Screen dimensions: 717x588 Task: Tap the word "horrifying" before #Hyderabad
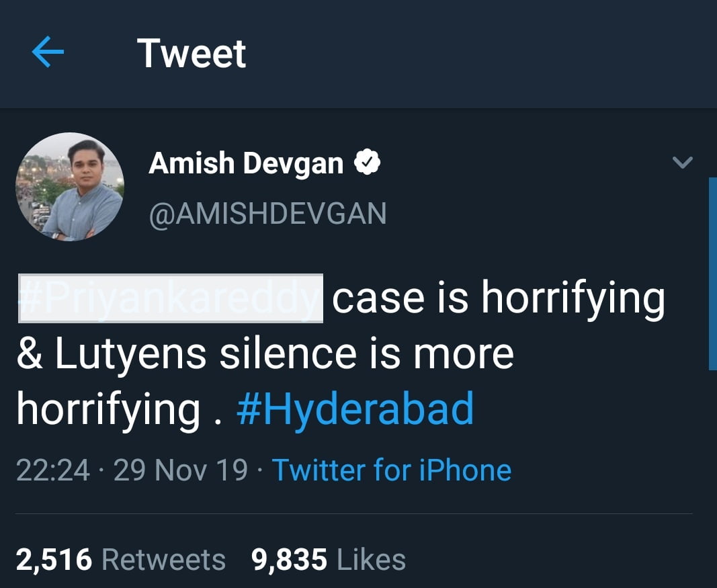[x=108, y=408]
